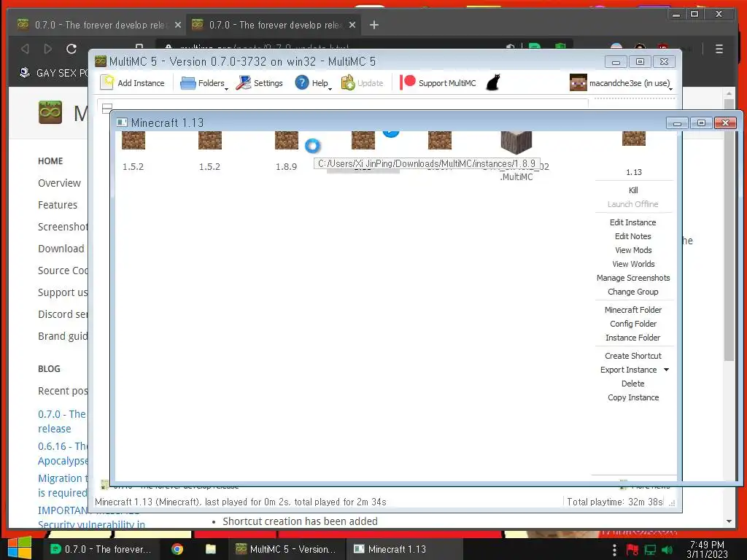Screen dimensions: 747x560
Task: Click the volume speaker tray icon
Action: (x=667, y=550)
